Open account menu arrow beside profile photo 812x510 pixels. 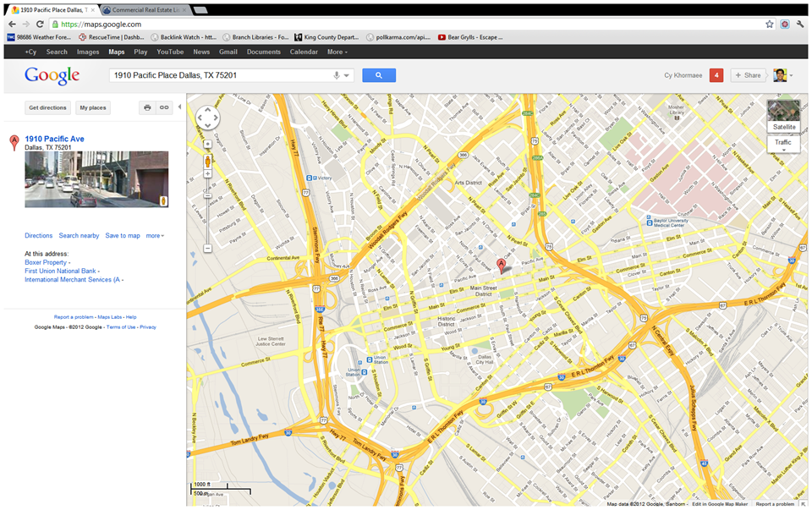792,76
